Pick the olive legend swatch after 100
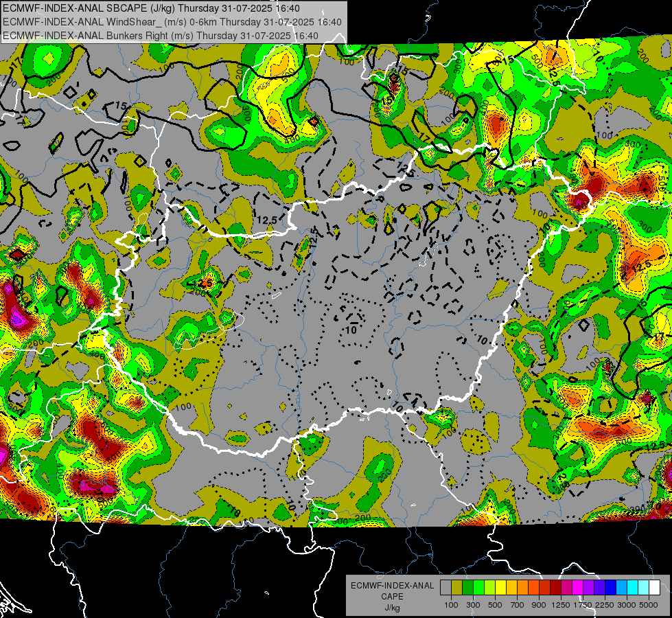 tap(457, 587)
